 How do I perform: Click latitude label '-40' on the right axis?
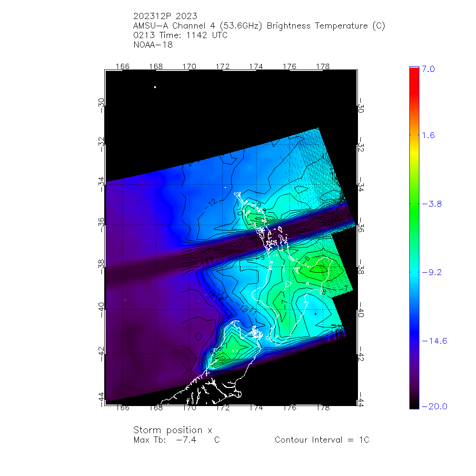(x=361, y=310)
